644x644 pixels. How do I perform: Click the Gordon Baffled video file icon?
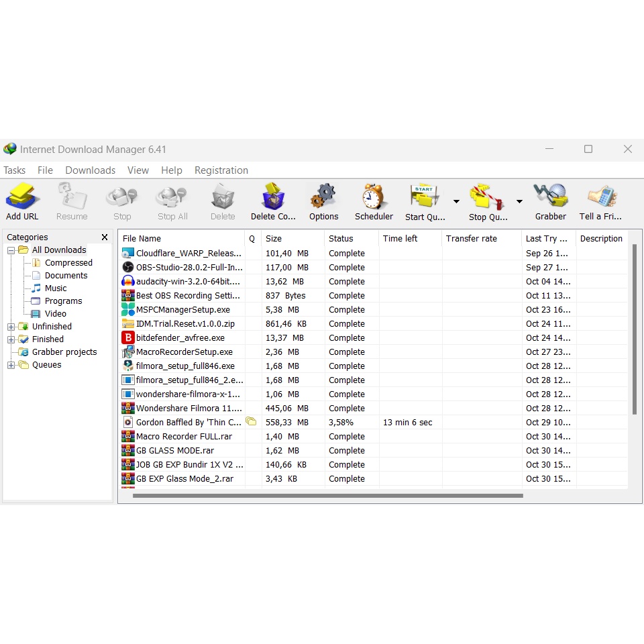point(128,422)
